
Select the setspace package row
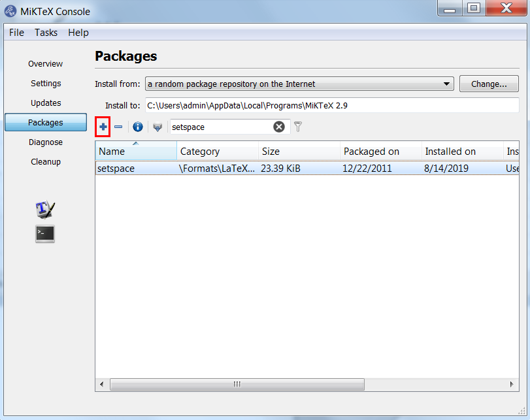[307, 169]
